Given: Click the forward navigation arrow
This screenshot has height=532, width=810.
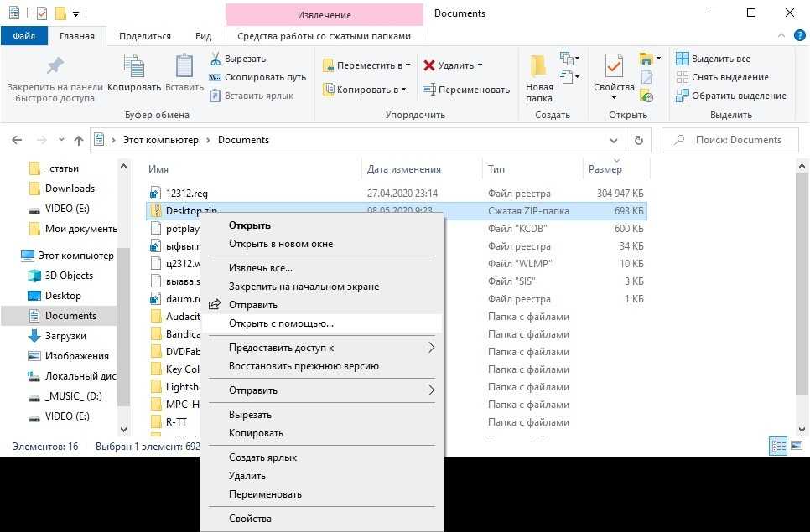Looking at the screenshot, I should pos(42,140).
